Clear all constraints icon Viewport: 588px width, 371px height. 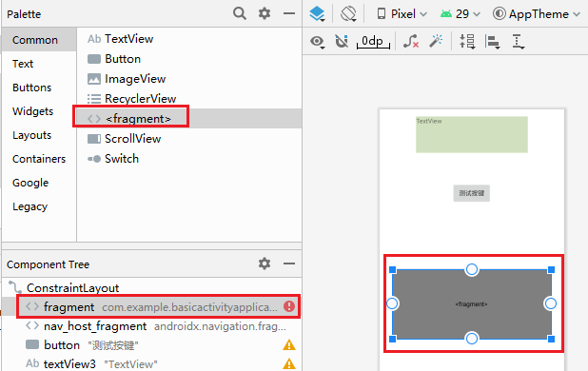411,41
